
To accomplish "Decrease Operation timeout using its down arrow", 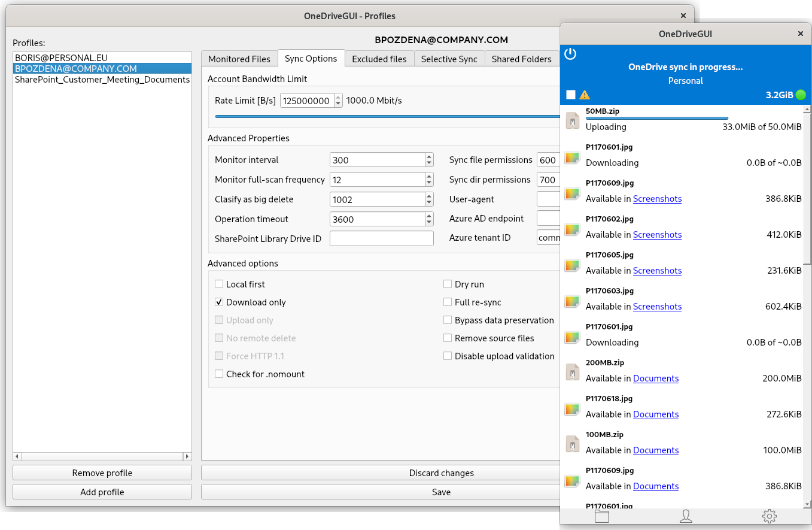I will [429, 222].
